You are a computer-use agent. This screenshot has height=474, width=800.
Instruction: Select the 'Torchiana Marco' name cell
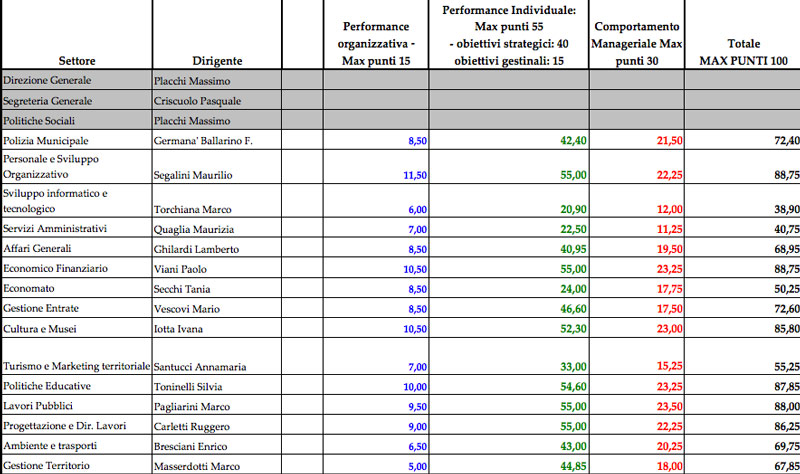coord(193,210)
